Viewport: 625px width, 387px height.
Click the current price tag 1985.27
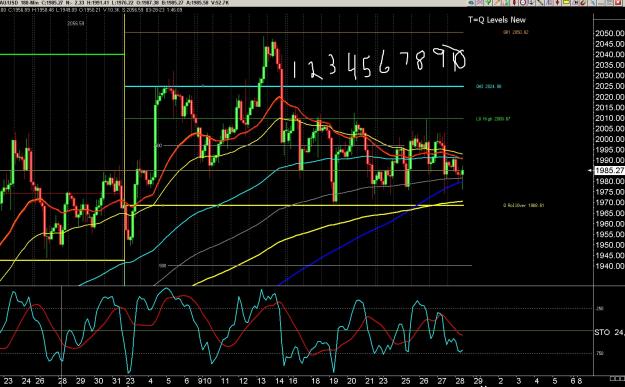(609, 171)
